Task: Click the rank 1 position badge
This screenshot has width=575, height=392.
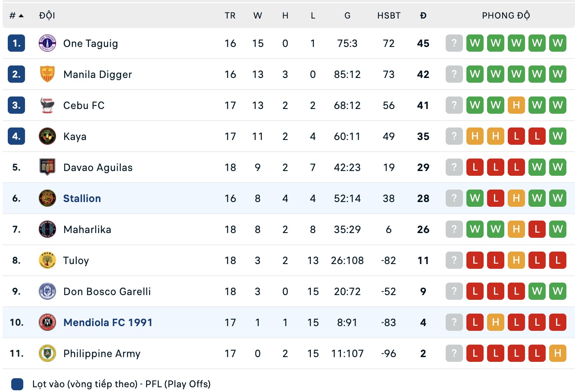Action: point(16,43)
